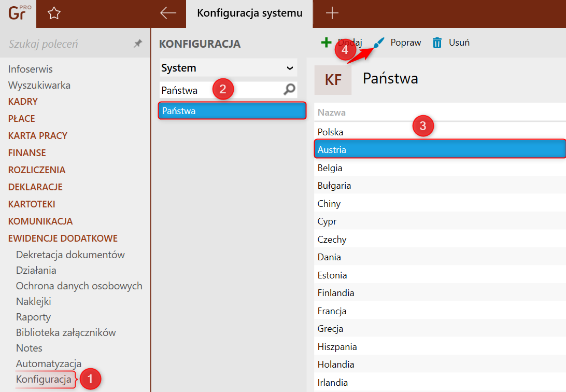Select the Chiny row
566x392 pixels.
440,204
